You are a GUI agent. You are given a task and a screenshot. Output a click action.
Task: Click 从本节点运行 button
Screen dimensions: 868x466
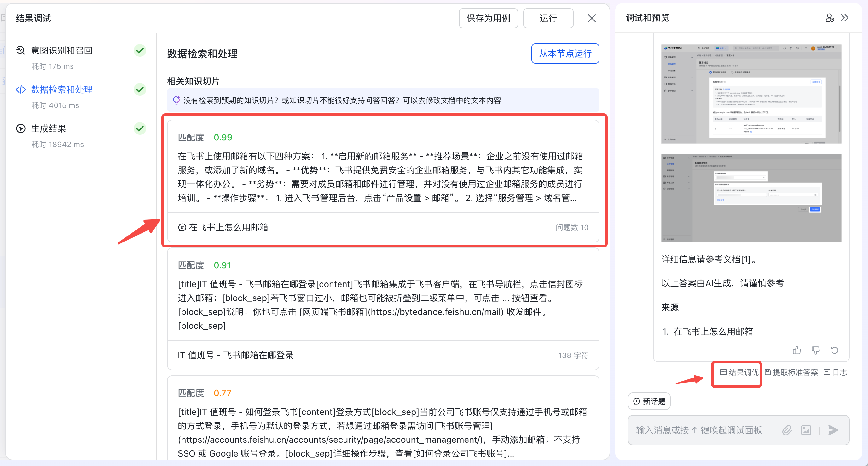[x=565, y=54]
